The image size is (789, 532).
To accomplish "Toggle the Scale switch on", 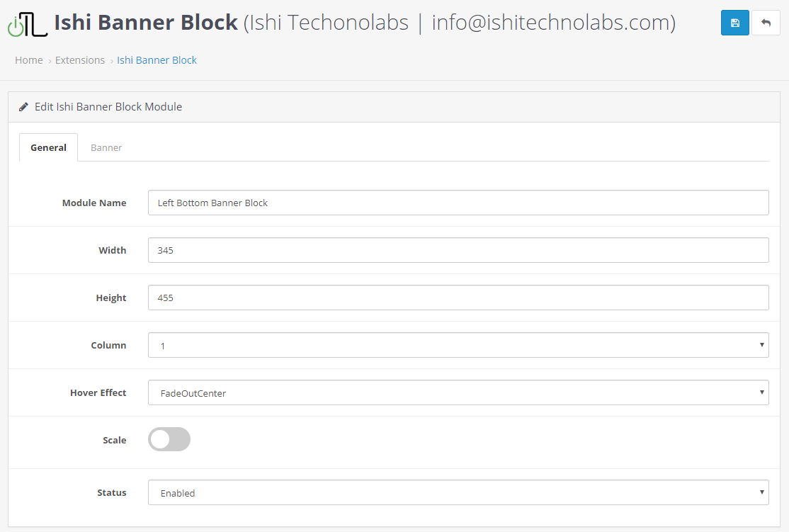I will (169, 439).
